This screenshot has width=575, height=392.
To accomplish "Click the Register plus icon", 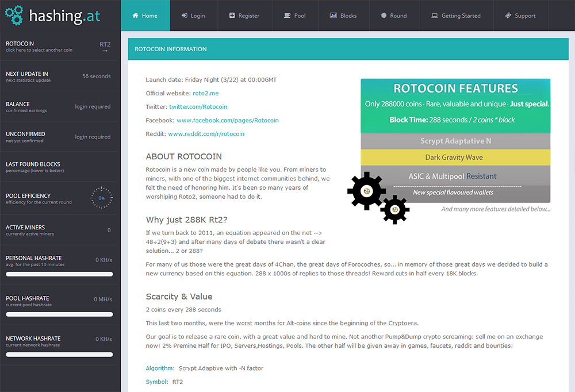I will 232,16.
